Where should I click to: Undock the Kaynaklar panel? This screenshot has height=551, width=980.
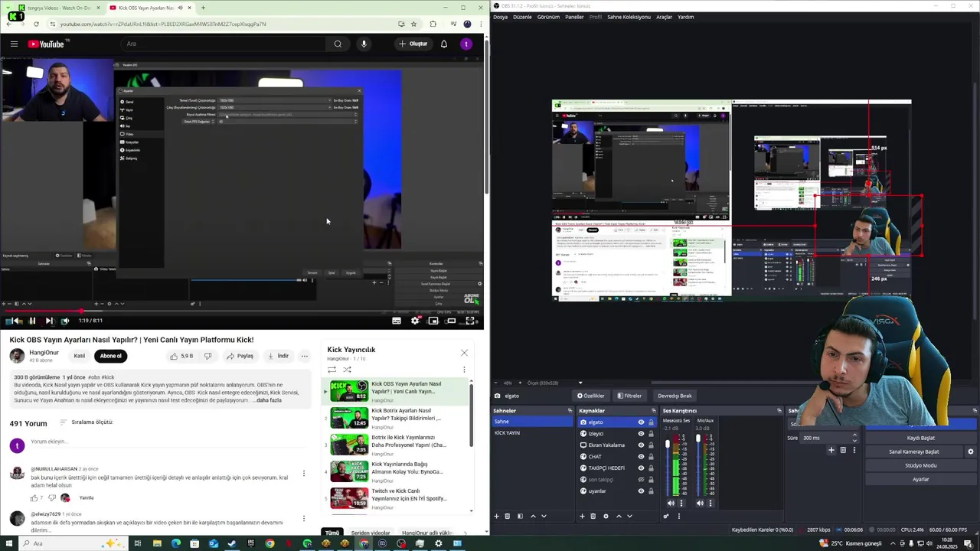click(x=655, y=411)
